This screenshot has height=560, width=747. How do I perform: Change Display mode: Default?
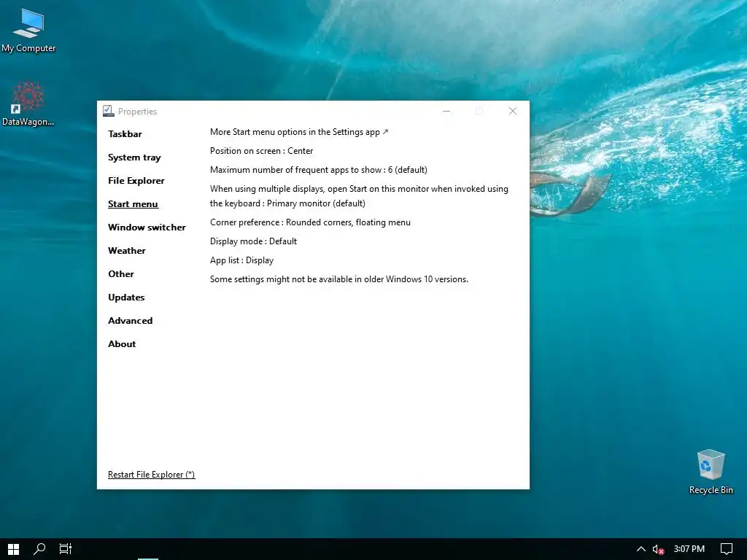pyautogui.click(x=253, y=241)
